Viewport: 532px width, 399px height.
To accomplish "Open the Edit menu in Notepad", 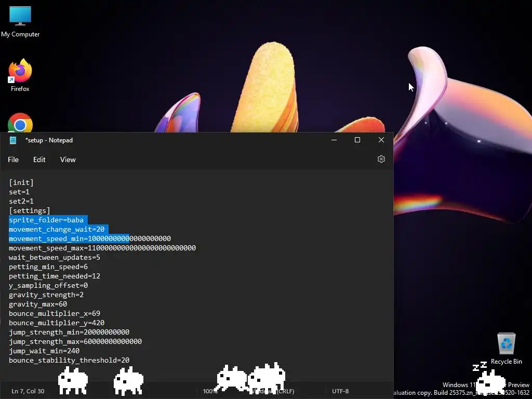I will click(39, 159).
